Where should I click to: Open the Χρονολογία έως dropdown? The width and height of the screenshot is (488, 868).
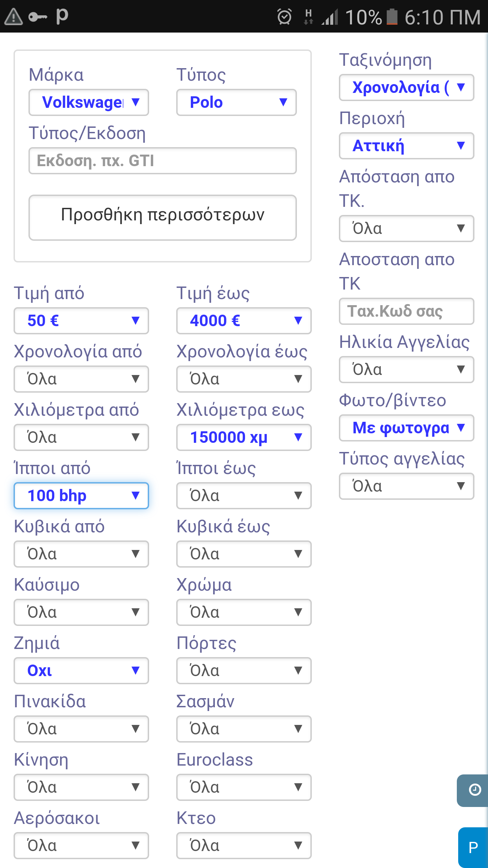tap(244, 379)
